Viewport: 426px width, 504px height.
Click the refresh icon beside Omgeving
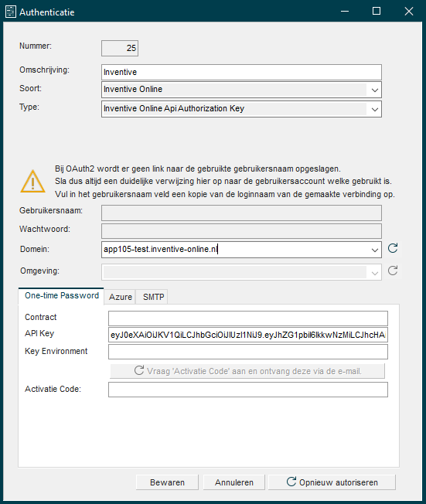click(393, 271)
